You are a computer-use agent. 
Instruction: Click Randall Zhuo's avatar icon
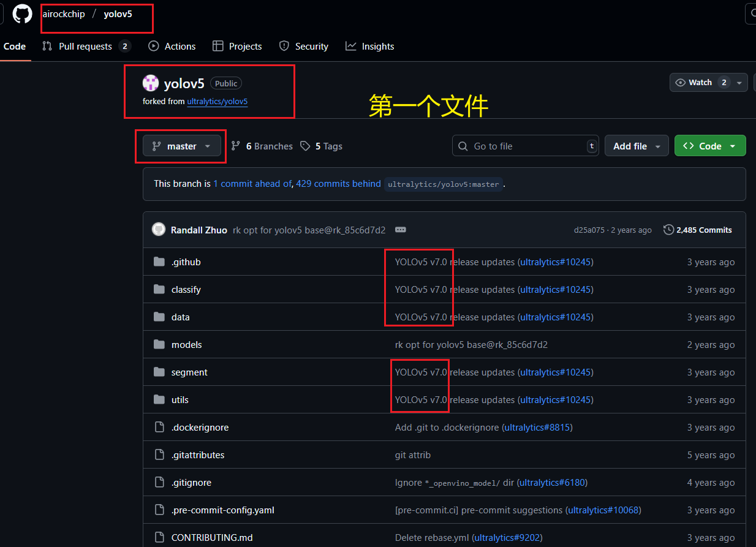(x=159, y=230)
